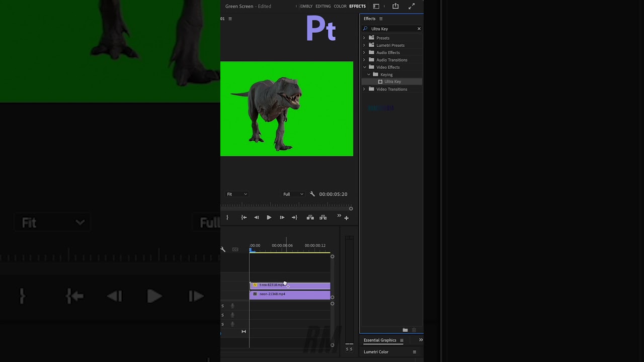
Task: Click the Video Transitions folder label
Action: point(391,89)
